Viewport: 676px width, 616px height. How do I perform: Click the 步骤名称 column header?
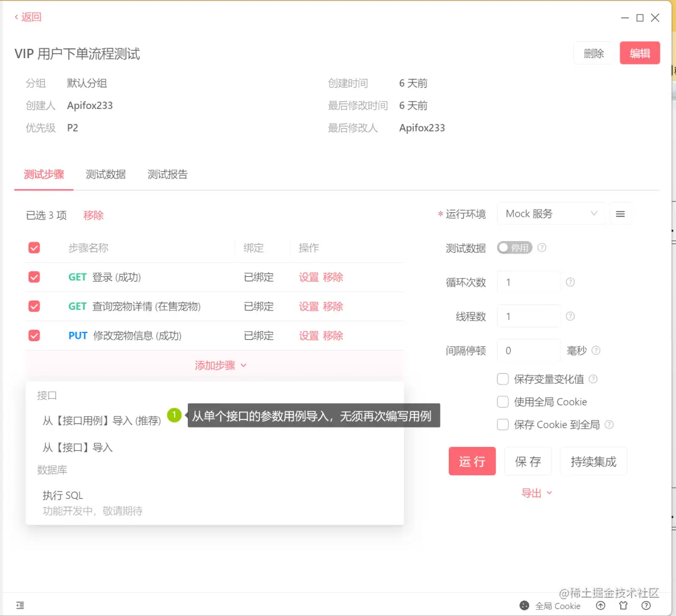88,248
